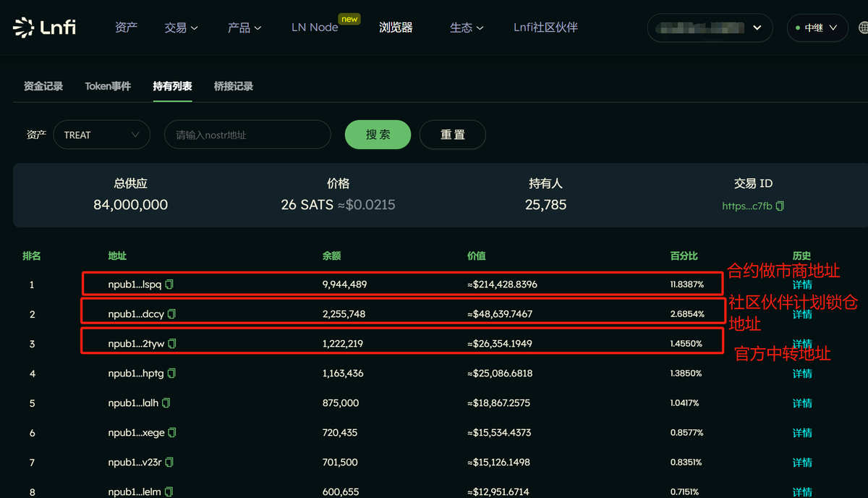Open the https...c7fb transaction link

(746, 206)
